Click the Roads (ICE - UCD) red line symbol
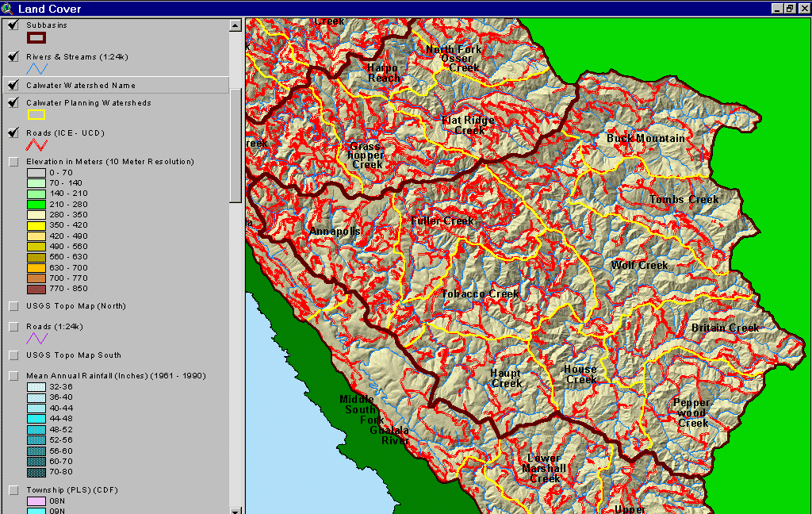Screen dimensions: 812x514 (x=36, y=144)
